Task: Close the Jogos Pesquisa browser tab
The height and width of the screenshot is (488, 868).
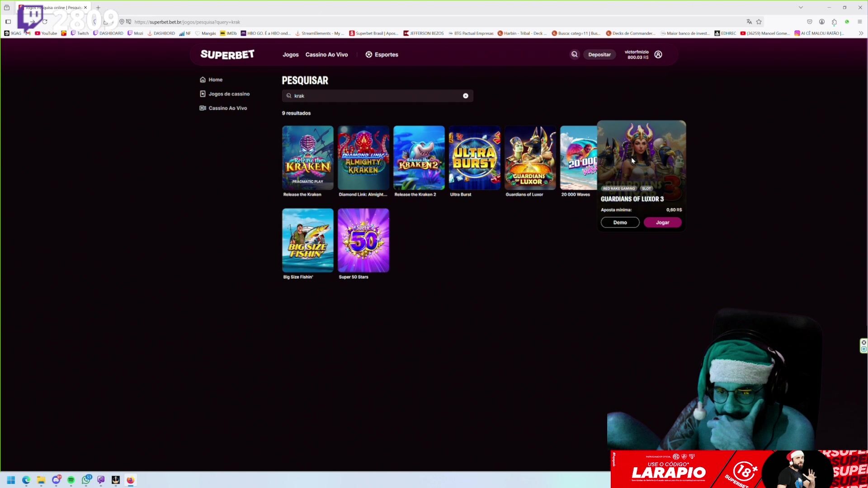Action: click(x=85, y=8)
